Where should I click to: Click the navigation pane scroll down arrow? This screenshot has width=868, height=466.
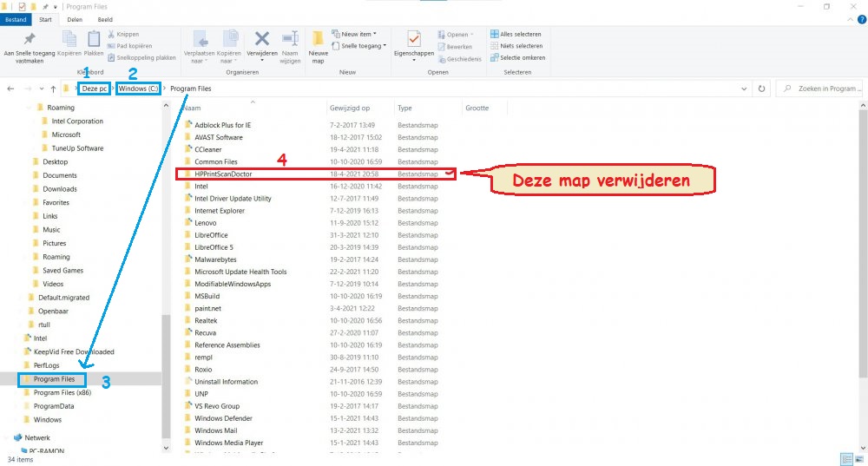[x=166, y=448]
